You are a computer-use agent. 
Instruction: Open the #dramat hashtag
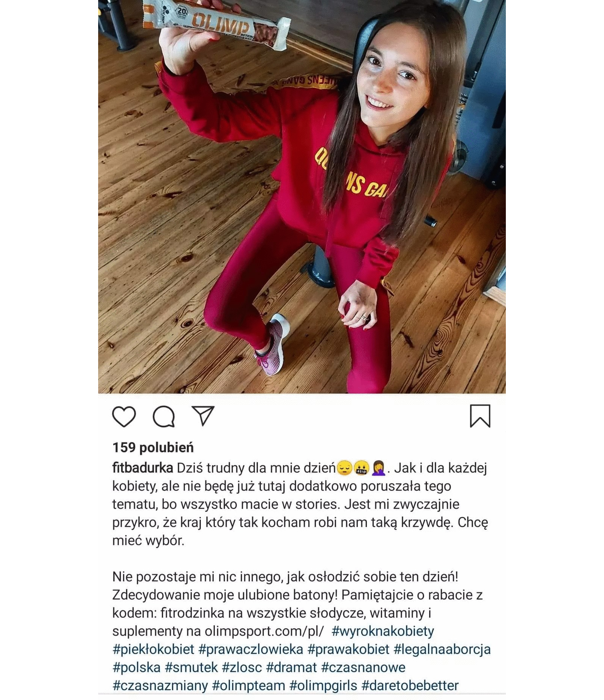point(291,668)
